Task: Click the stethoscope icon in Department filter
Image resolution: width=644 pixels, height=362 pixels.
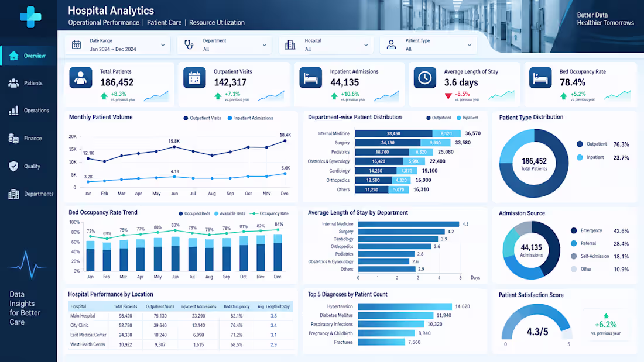Action: coord(189,44)
